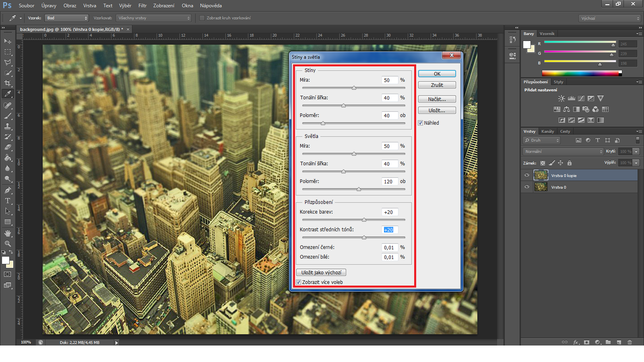
Task: Click the Channel Mixer adjustment icon
Action: click(596, 109)
